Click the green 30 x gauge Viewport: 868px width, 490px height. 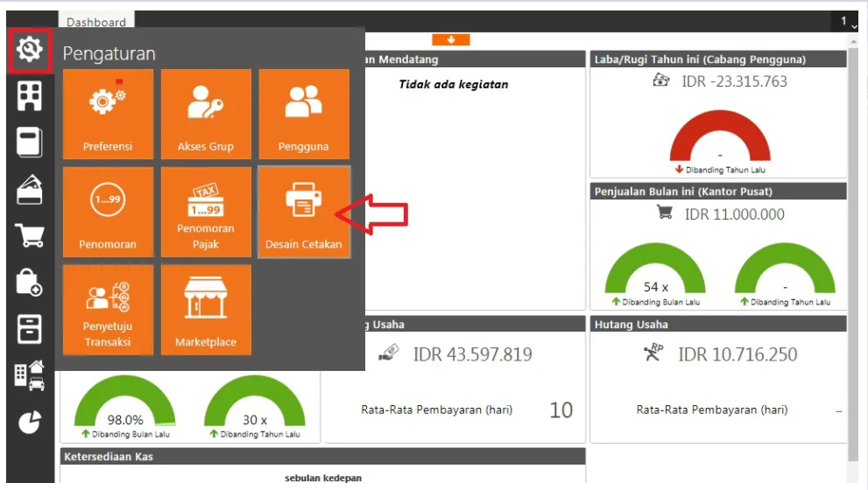255,401
